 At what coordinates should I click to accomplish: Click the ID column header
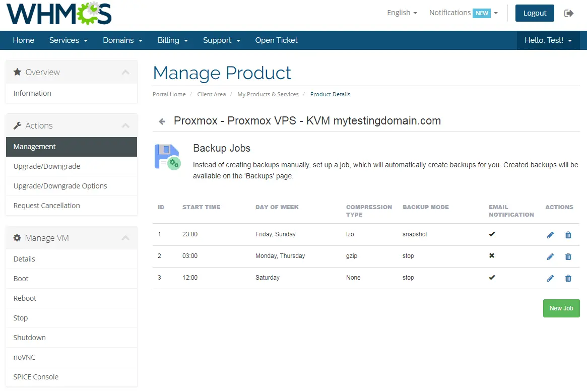click(x=161, y=207)
